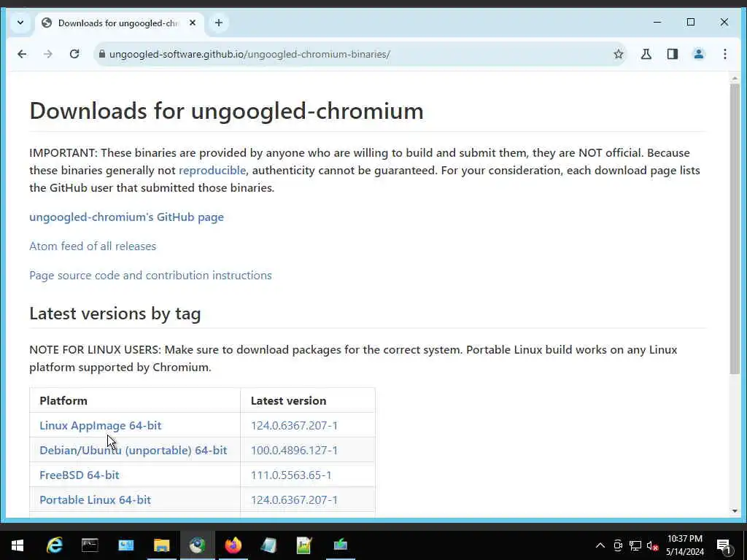
Task: Click the forward navigation arrow
Action: point(47,54)
